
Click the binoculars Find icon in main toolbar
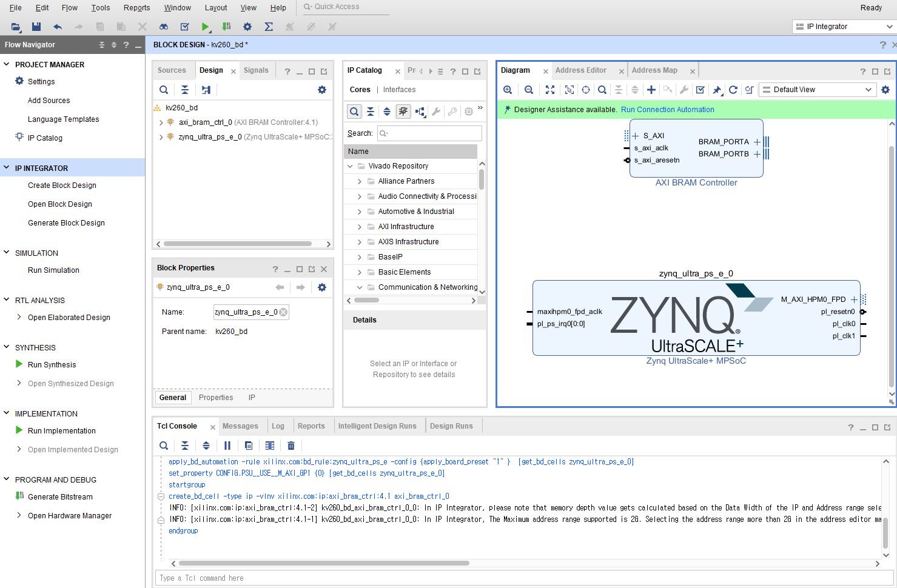pos(164,27)
